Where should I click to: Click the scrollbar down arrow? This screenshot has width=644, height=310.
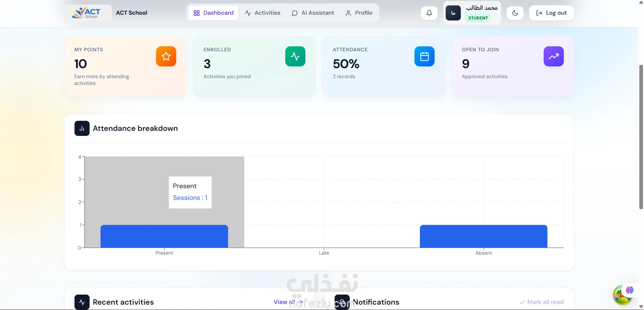point(641,307)
